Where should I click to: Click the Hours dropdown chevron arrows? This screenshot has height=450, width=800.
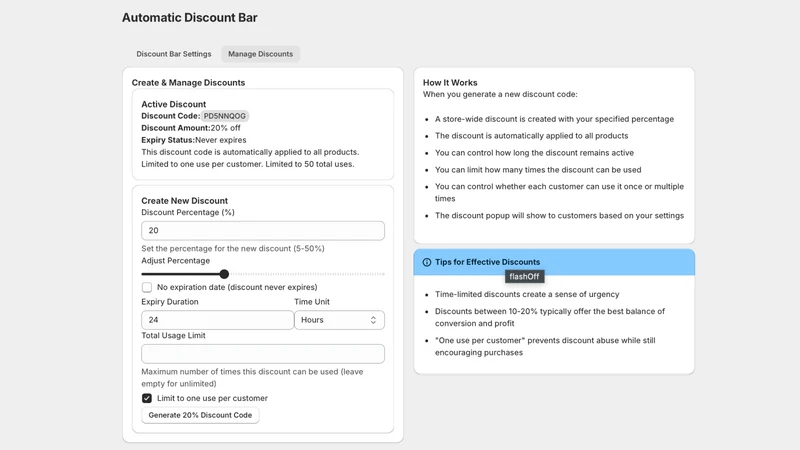point(373,320)
